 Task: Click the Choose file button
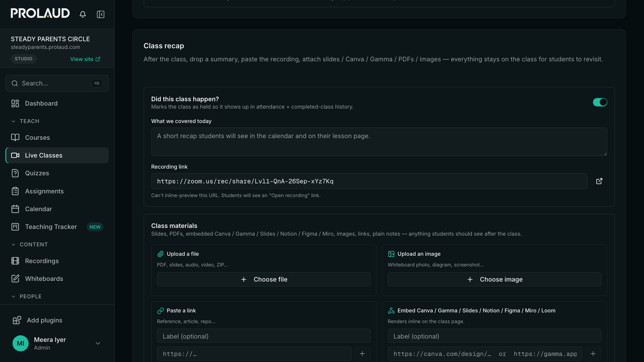point(264,280)
